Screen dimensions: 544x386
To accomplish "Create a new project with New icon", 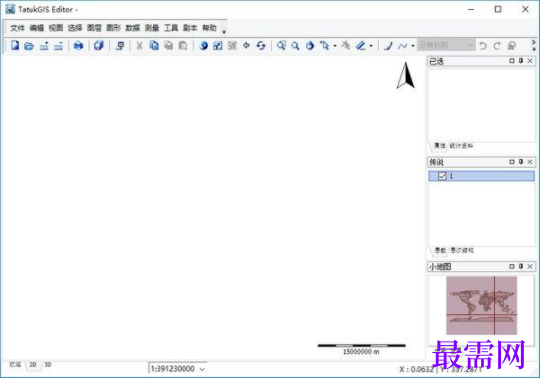I will 15,45.
